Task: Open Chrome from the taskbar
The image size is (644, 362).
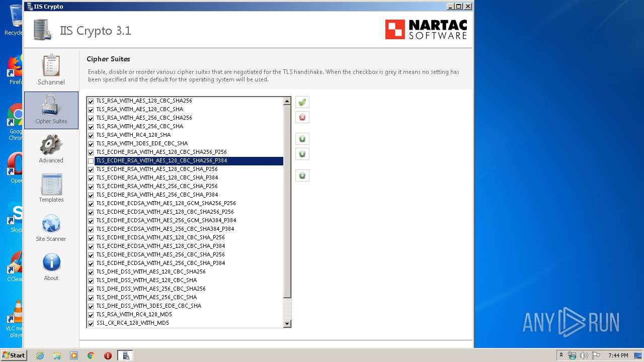Action: coord(91,355)
